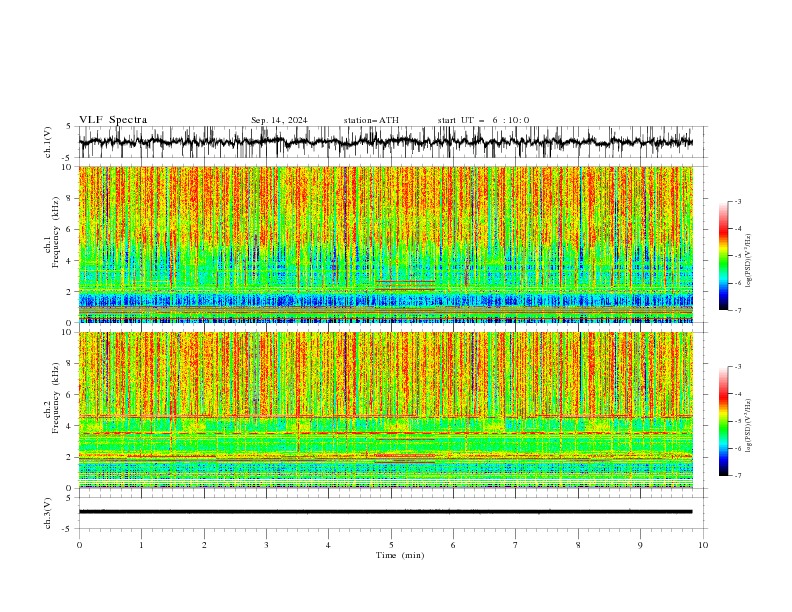Click the "-3" tick on the ch.1 color bar

point(738,201)
